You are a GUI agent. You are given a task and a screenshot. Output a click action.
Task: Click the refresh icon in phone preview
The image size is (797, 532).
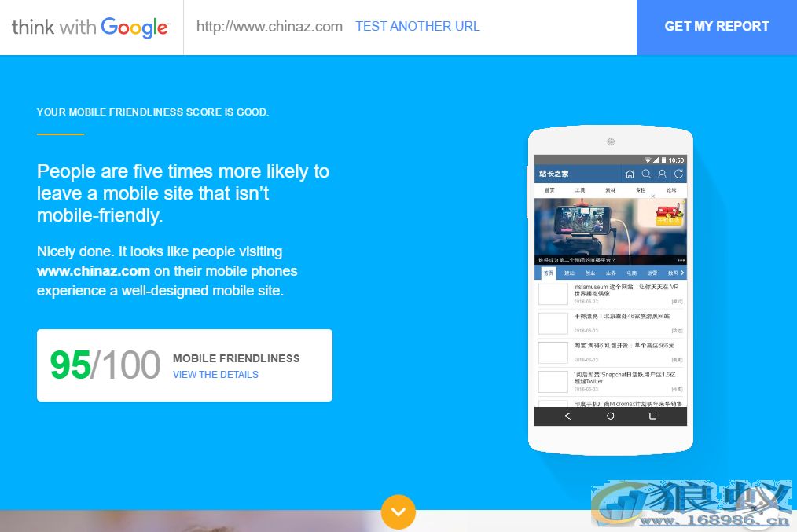(x=678, y=174)
